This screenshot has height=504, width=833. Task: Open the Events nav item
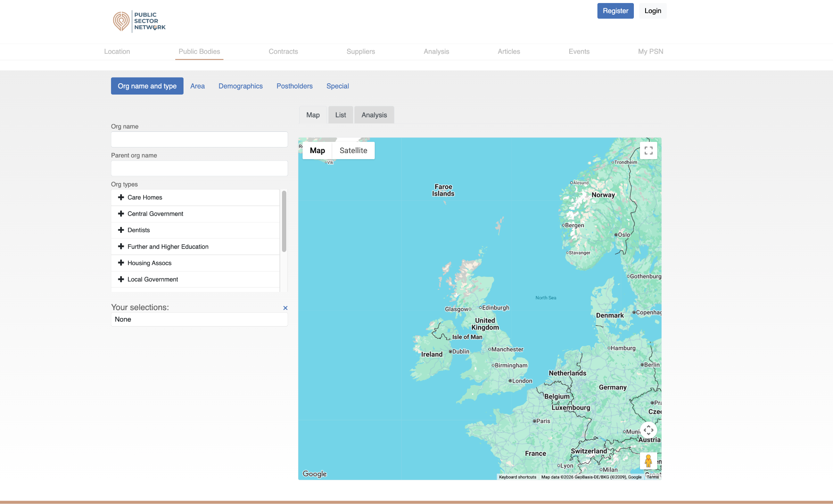[579, 52]
